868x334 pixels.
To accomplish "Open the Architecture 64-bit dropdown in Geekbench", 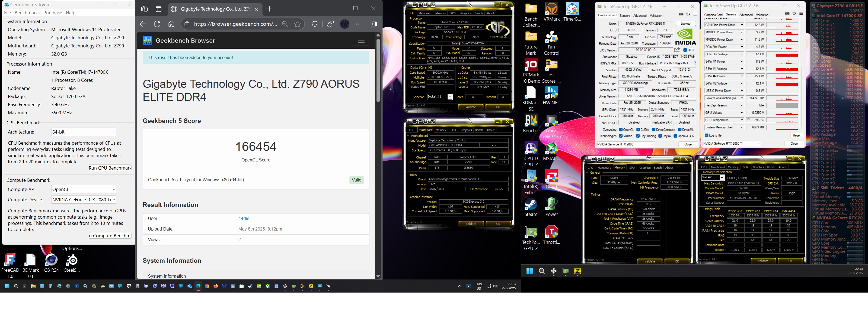I will (84, 132).
